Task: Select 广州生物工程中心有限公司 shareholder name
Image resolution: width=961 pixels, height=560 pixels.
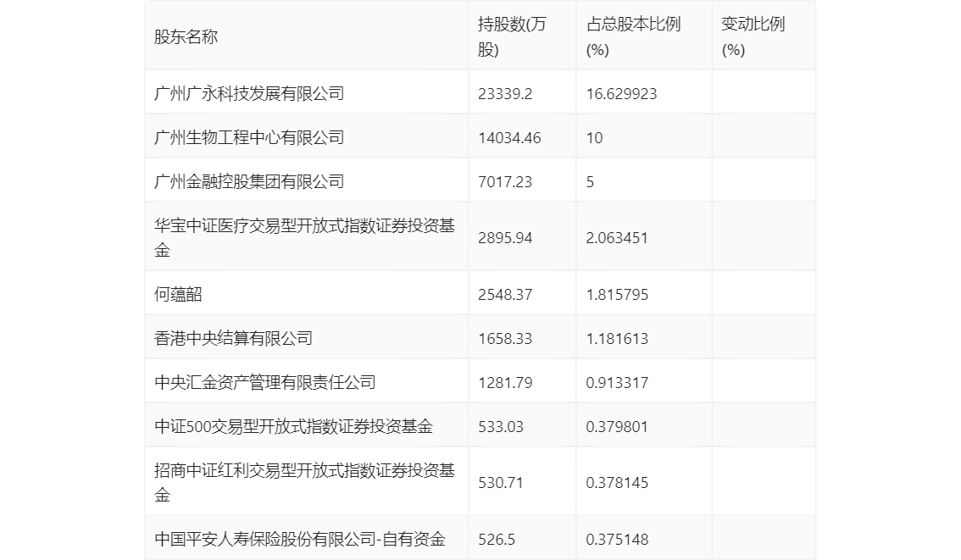Action: coord(249,138)
